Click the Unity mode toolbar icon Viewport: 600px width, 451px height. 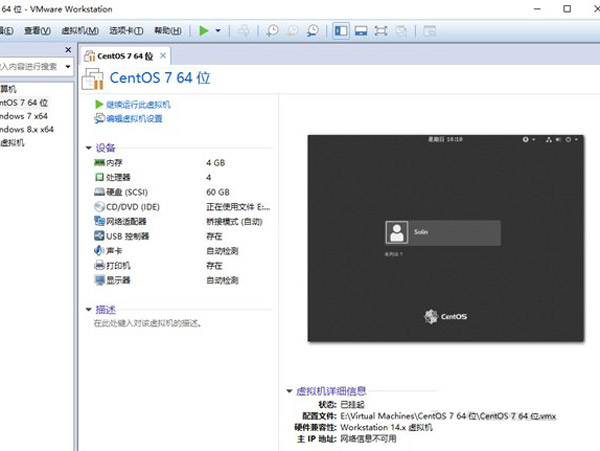click(401, 31)
